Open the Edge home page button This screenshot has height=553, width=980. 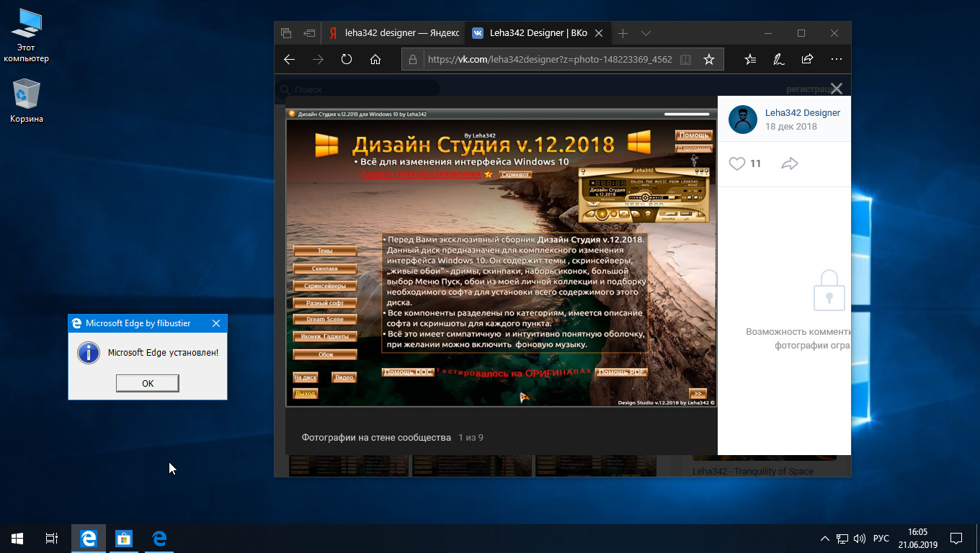(x=375, y=60)
